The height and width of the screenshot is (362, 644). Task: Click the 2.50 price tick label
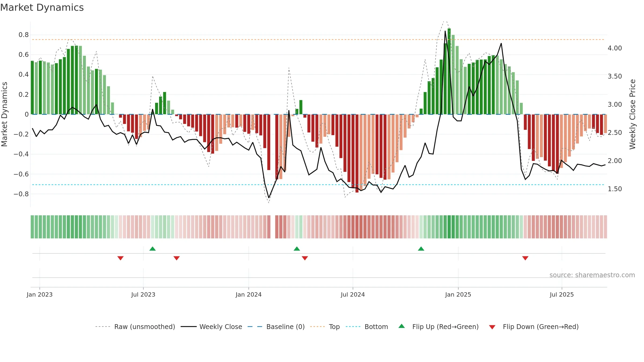tap(615, 133)
